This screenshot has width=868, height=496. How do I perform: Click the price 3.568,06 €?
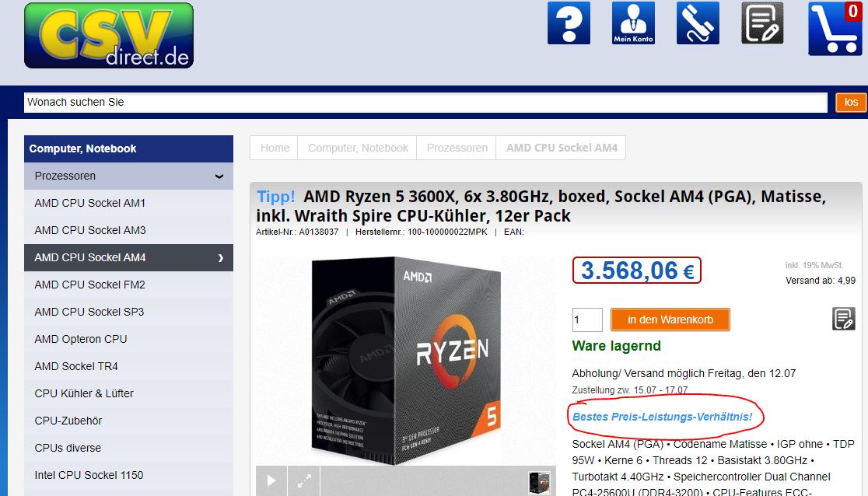[636, 270]
